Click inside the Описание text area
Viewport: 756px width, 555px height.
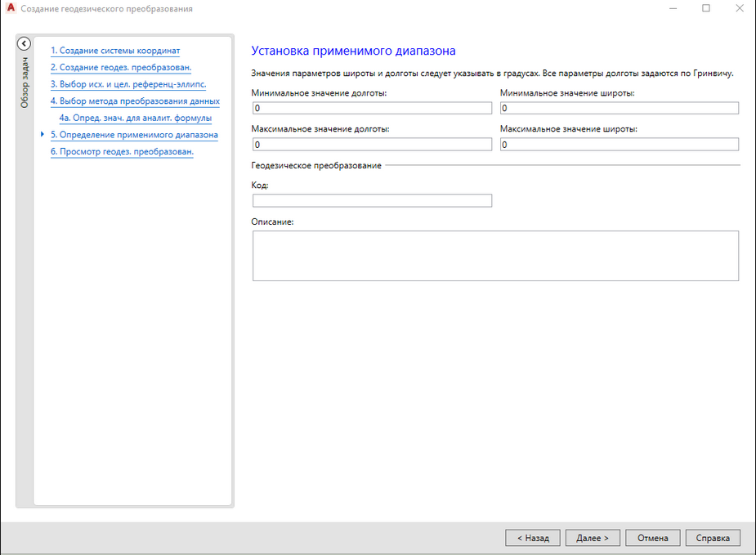pyautogui.click(x=495, y=256)
